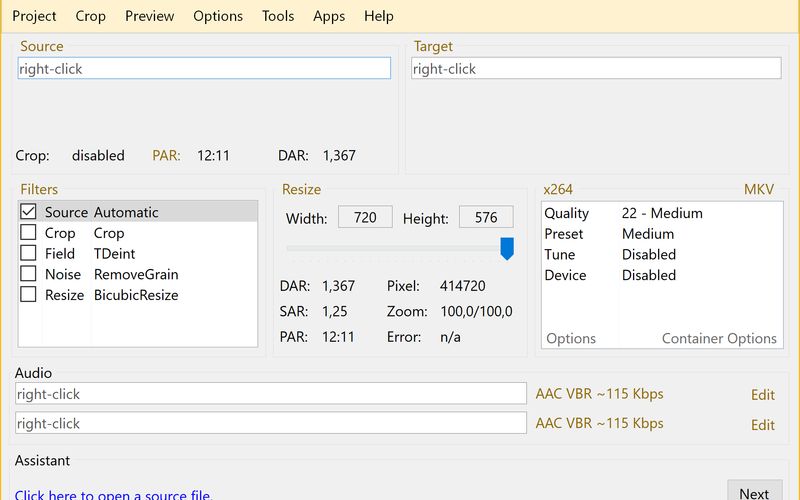Uncheck the Source Automatic filter checkbox

point(28,212)
